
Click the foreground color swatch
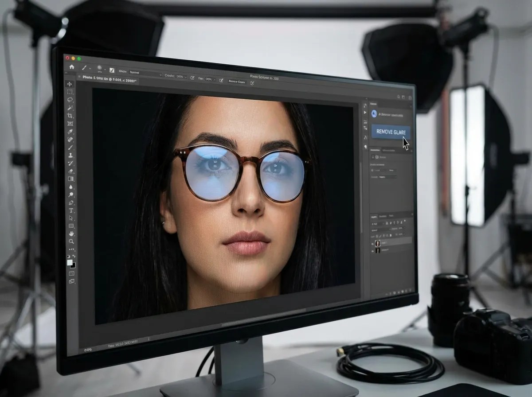click(x=70, y=262)
